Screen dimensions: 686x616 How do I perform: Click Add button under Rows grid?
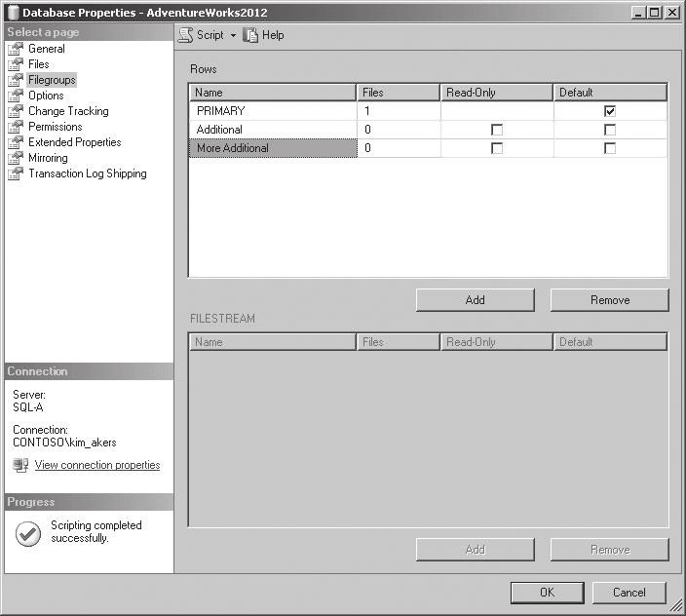click(476, 300)
